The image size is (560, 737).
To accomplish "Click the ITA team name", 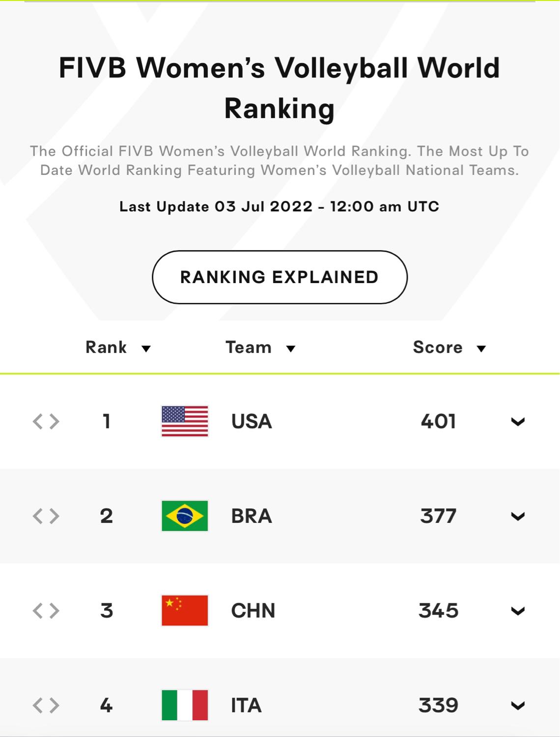I will click(246, 706).
